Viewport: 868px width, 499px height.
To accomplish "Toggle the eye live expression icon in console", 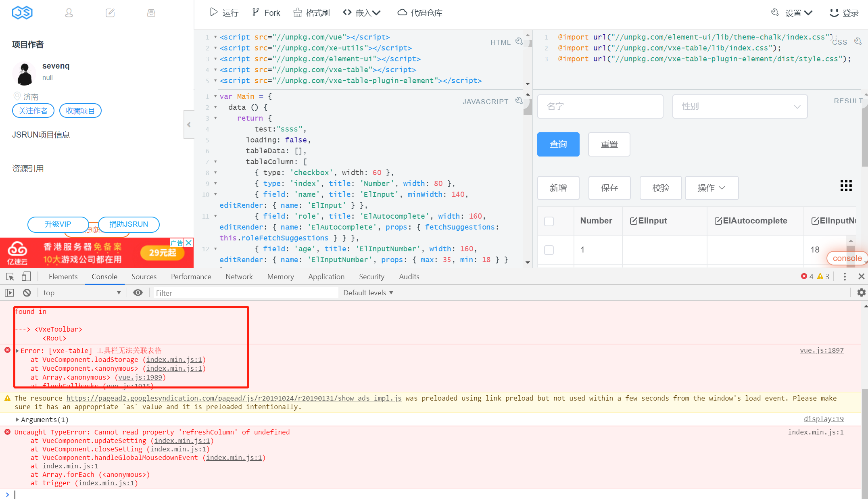I will [x=138, y=293].
